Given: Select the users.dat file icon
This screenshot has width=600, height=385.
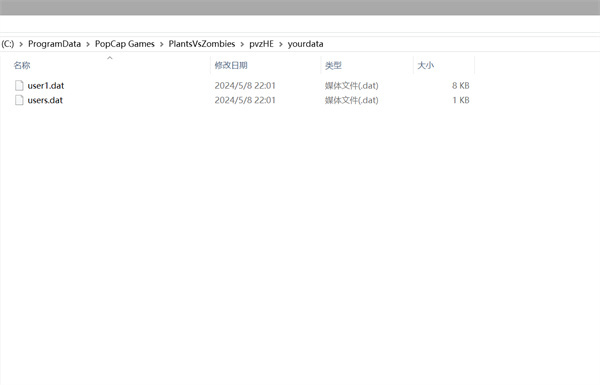Looking at the screenshot, I should 19,100.
